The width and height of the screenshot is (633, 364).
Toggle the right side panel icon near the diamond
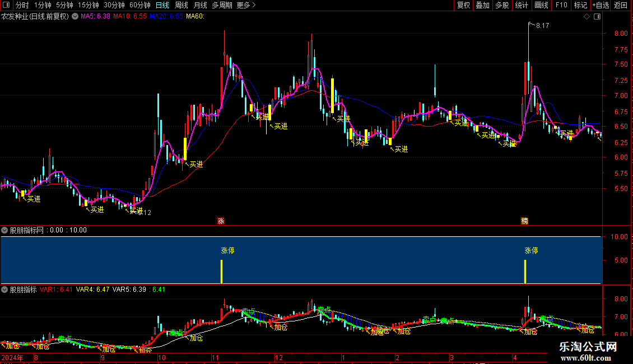597,17
